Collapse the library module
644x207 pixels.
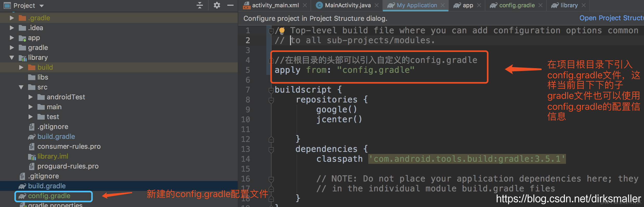click(x=12, y=57)
